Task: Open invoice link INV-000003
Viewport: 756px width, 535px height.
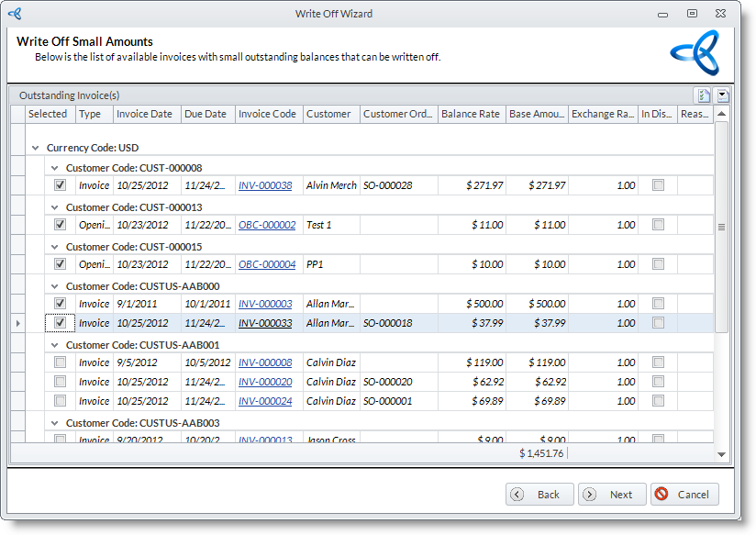Action: (265, 304)
